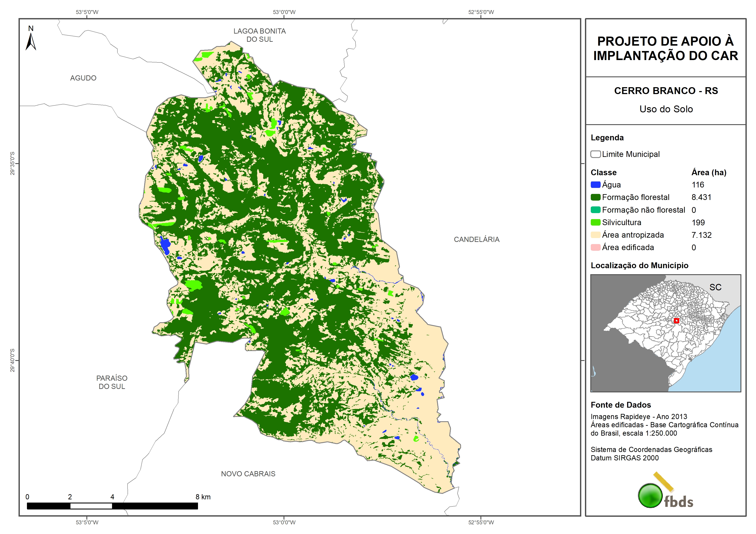Click the pink Área edificada swatch
This screenshot has height=534, width=756.
coord(595,248)
